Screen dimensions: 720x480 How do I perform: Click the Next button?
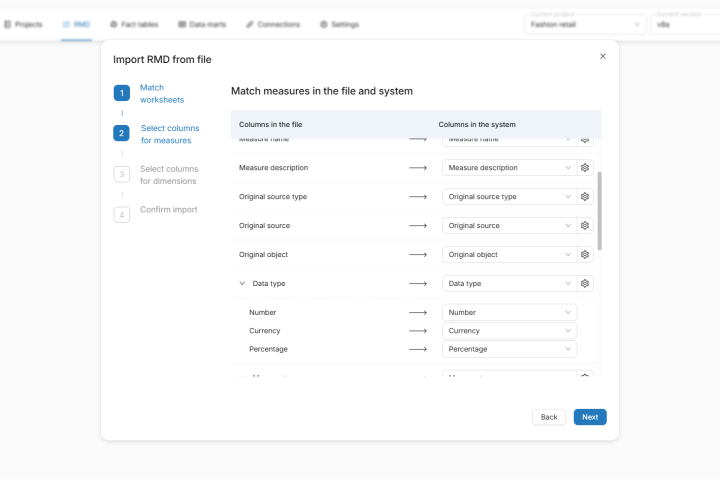coord(590,417)
